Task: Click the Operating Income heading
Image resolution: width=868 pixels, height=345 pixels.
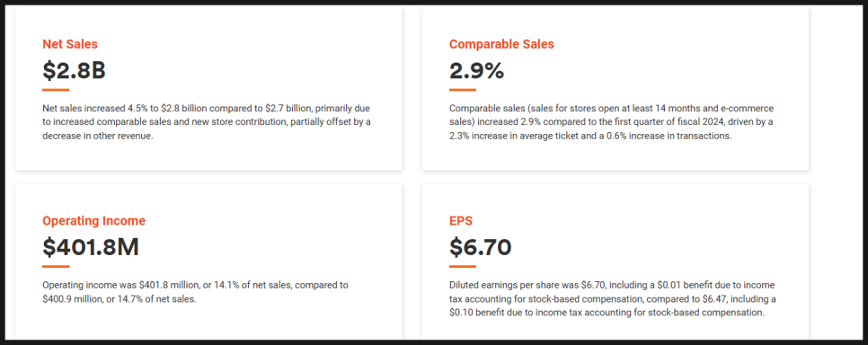Action: 94,221
